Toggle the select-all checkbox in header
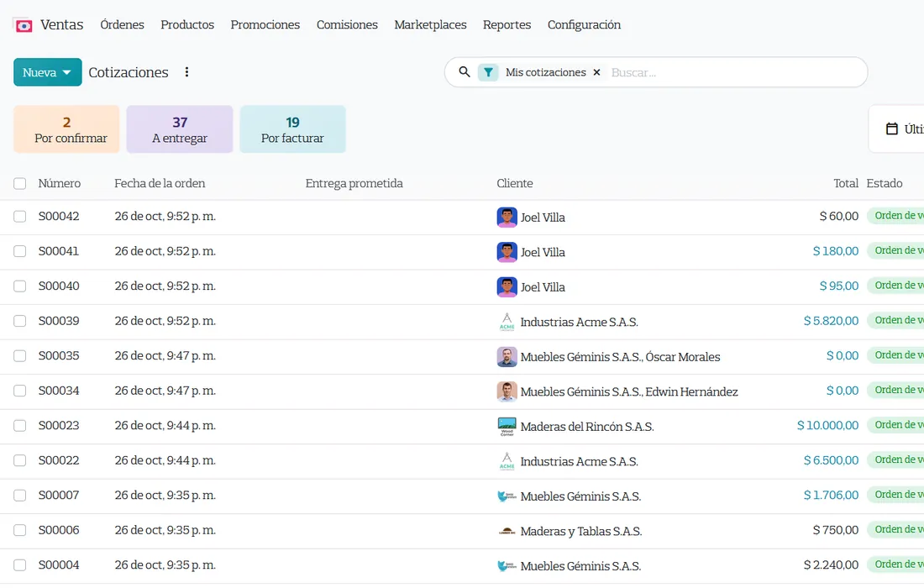 coord(20,183)
